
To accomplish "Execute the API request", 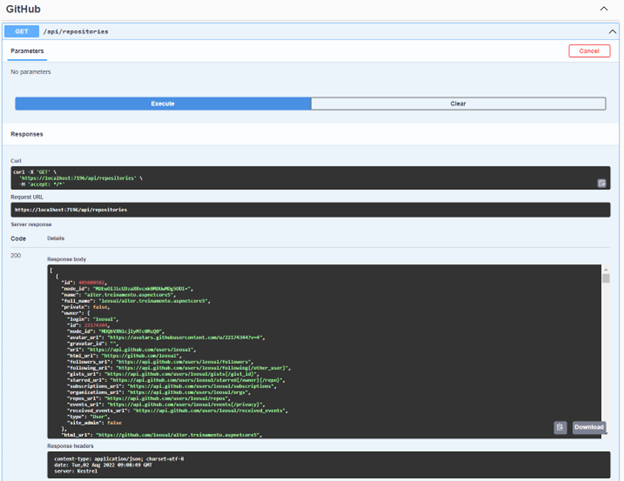I will tap(163, 103).
